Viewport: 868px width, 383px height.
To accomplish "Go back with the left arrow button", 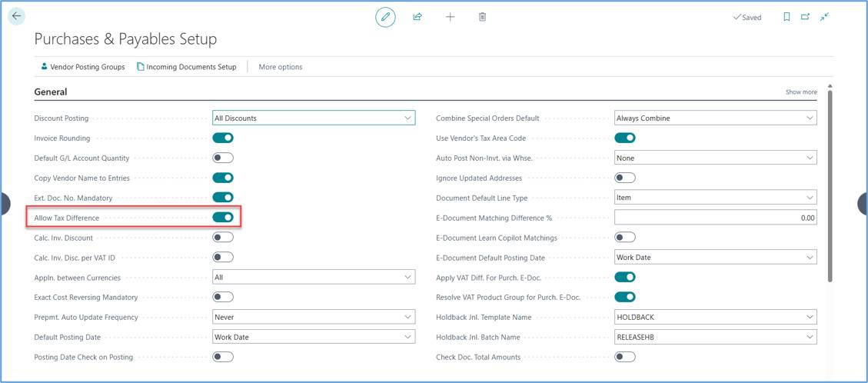I will point(17,16).
